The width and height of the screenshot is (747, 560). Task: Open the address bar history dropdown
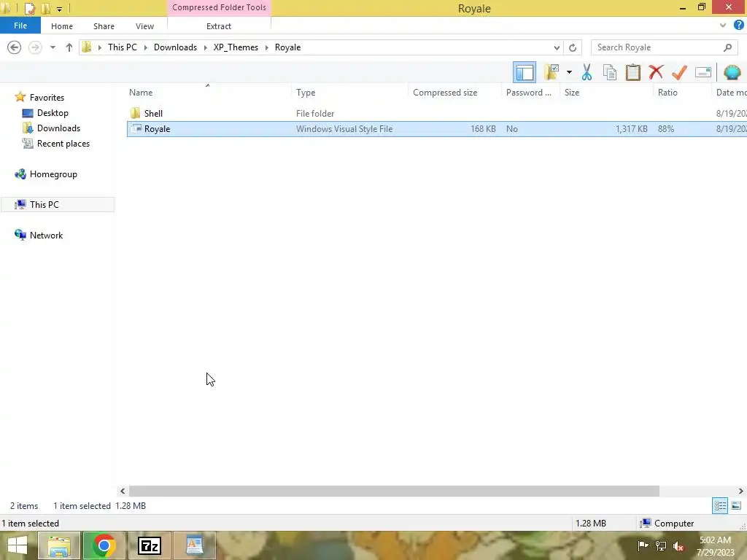[x=557, y=47]
